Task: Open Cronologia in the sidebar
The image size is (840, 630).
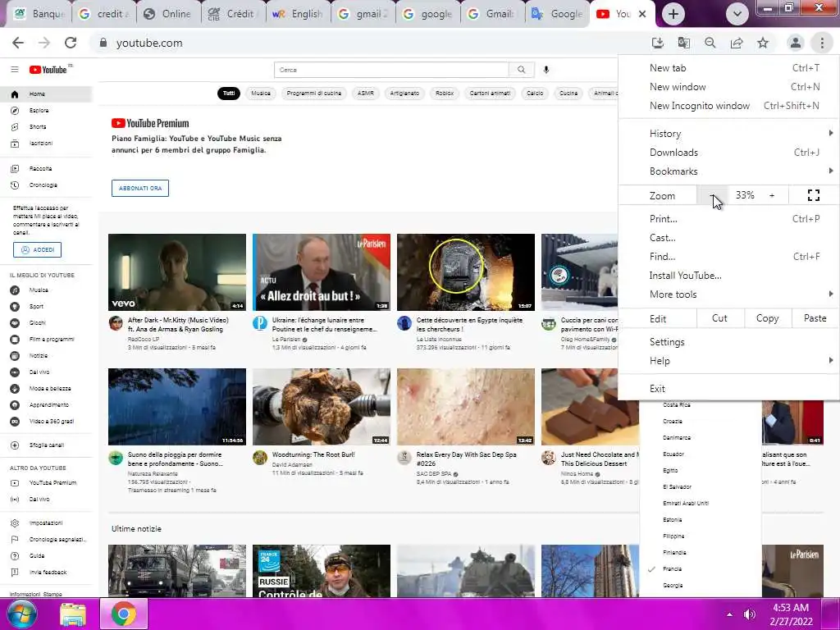Action: coord(46,185)
